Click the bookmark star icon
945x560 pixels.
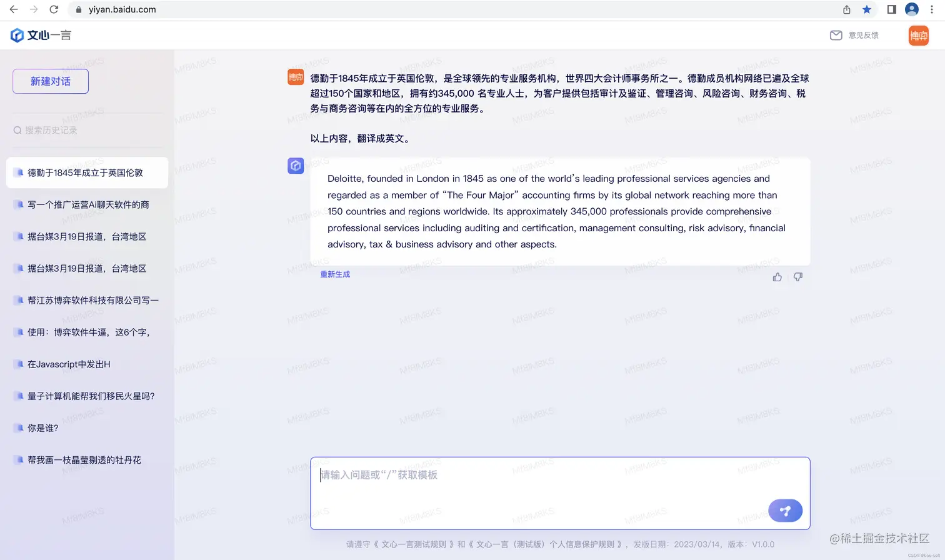click(x=867, y=9)
